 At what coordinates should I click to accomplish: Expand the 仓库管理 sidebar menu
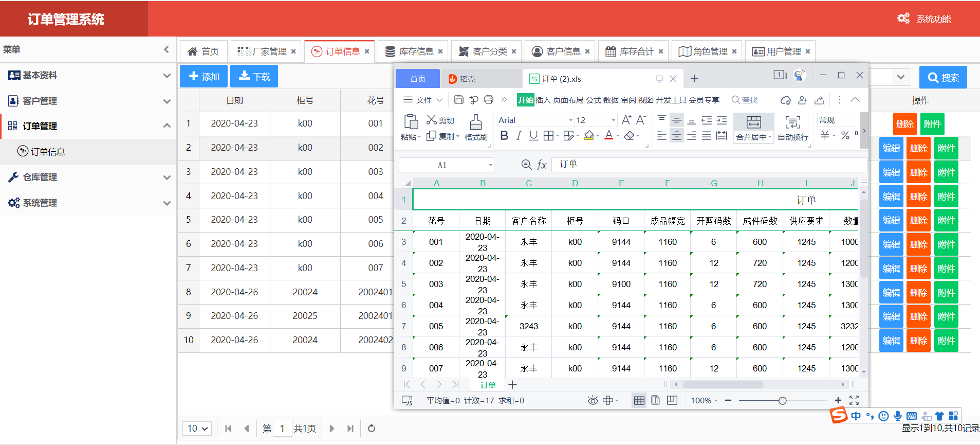tap(88, 177)
